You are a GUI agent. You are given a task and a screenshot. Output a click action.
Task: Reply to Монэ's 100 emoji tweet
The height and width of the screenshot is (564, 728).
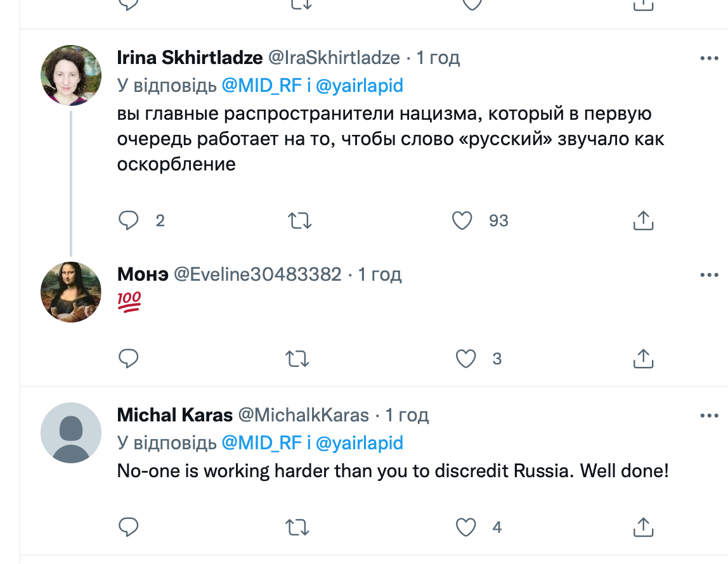tap(129, 359)
